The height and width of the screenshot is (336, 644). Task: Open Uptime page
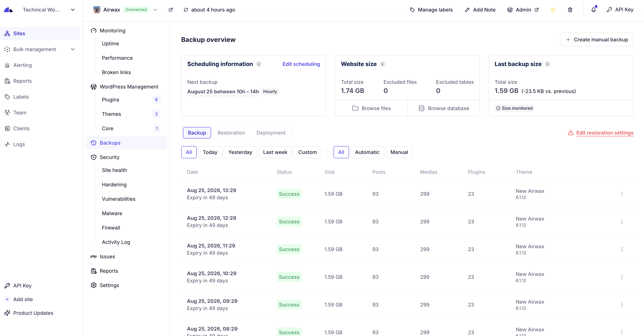(110, 43)
